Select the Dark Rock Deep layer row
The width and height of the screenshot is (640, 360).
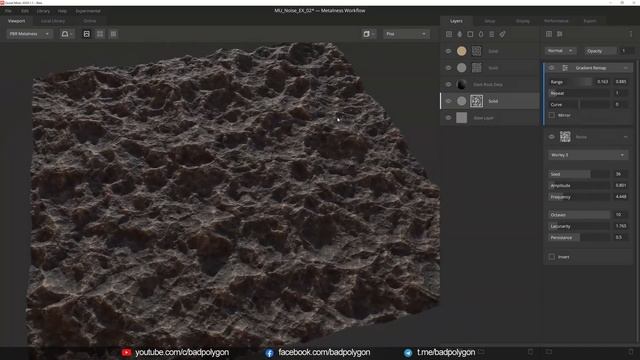point(490,84)
